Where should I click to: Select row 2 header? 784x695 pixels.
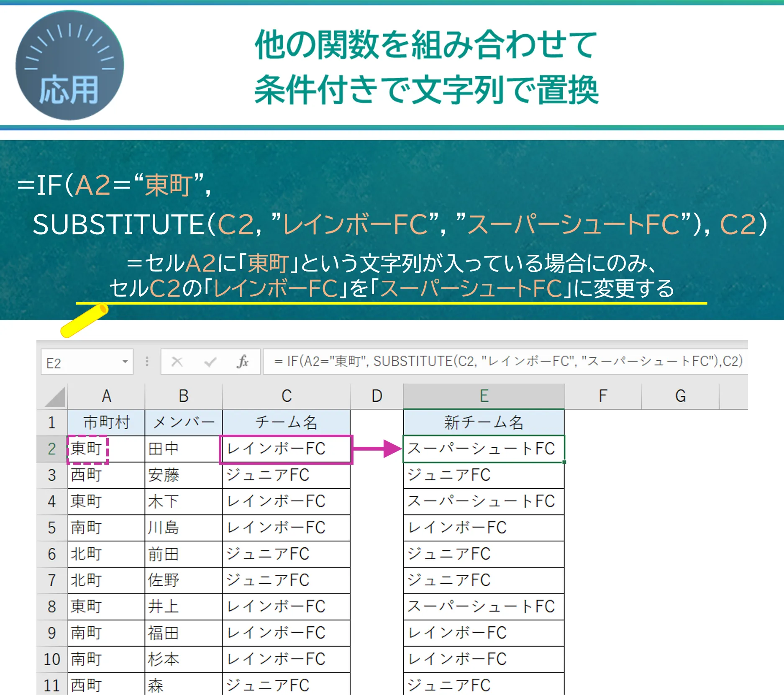52,449
